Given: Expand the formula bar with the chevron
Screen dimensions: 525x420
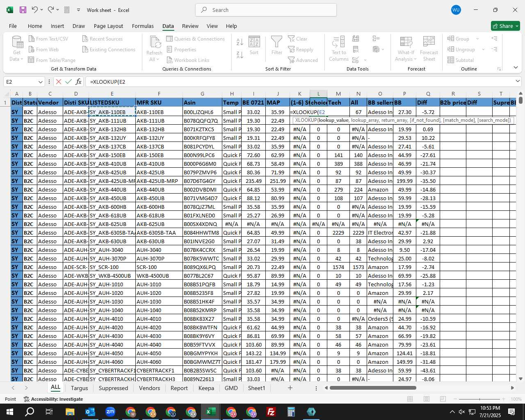Looking at the screenshot, I should point(518,82).
